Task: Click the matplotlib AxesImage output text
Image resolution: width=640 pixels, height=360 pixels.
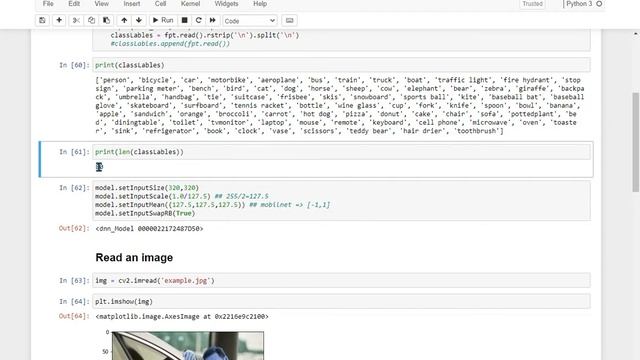Action: [182, 316]
